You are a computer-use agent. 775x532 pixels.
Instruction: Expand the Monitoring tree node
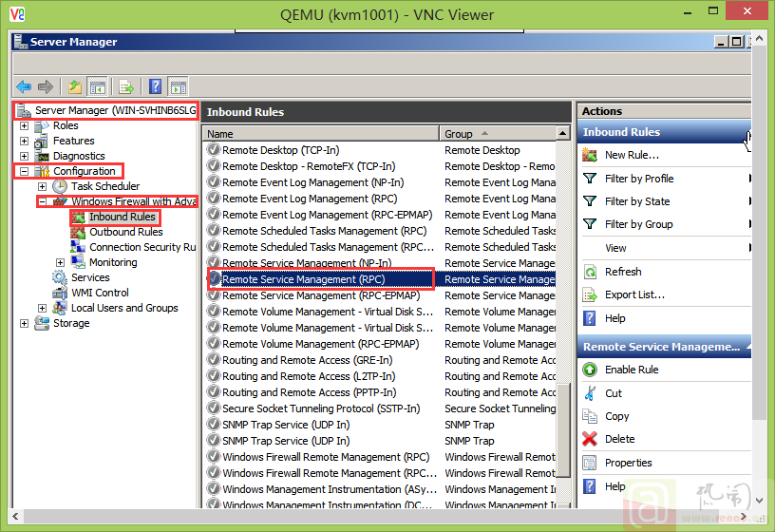(x=60, y=262)
